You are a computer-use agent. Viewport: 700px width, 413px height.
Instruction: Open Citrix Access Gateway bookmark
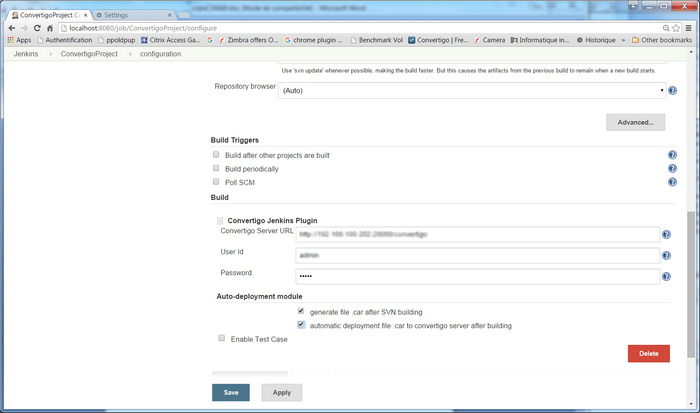click(171, 40)
